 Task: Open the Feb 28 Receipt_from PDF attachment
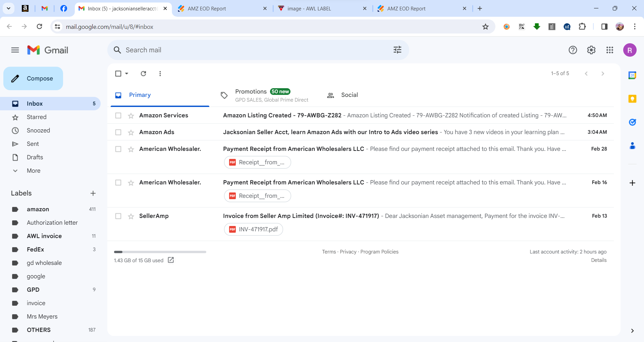click(257, 162)
